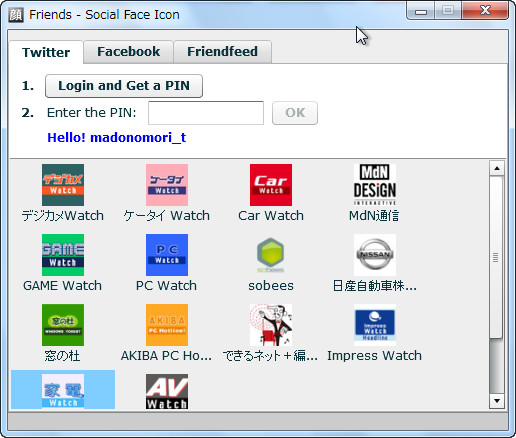Click the MdN通信 label text
Viewport: 516px width, 438px height.
(x=374, y=216)
